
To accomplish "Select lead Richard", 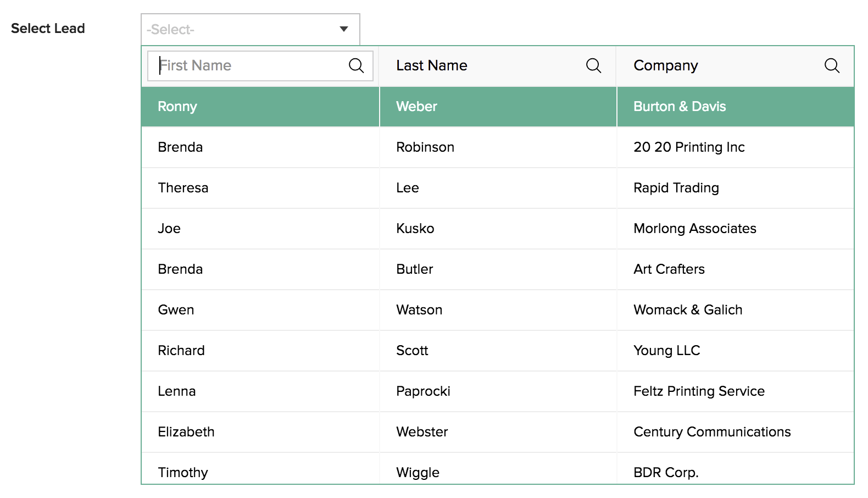I will tap(181, 351).
